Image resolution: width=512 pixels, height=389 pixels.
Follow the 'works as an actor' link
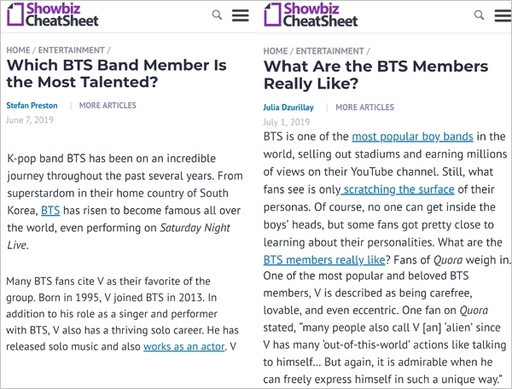click(x=184, y=347)
